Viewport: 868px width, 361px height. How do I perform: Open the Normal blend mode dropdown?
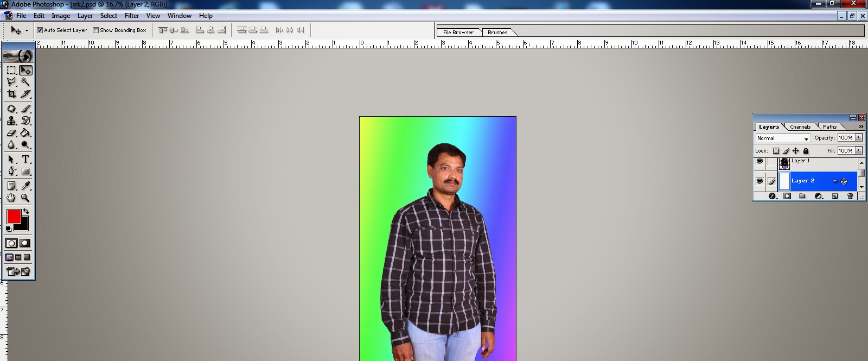[783, 138]
